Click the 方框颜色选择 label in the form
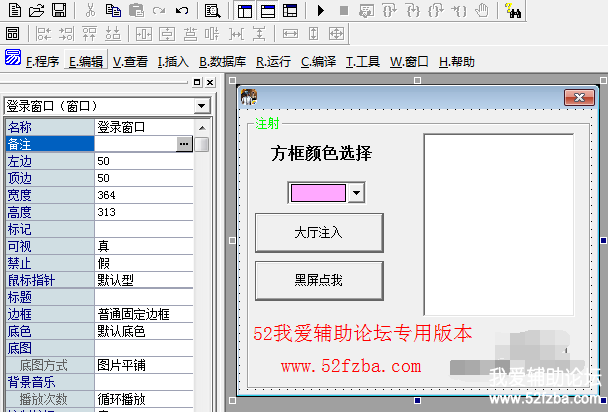This screenshot has height=412, width=608. [x=321, y=153]
